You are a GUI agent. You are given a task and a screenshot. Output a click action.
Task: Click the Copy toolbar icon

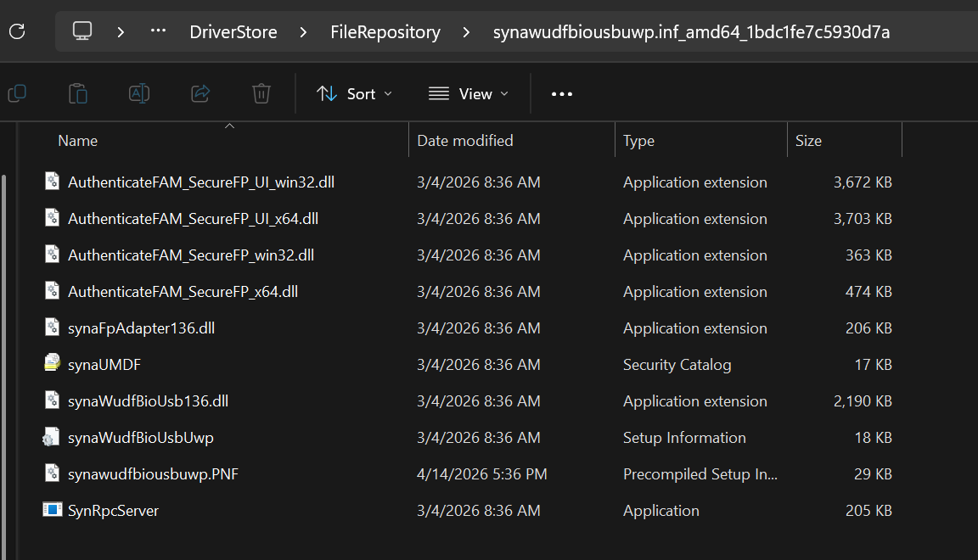point(17,93)
